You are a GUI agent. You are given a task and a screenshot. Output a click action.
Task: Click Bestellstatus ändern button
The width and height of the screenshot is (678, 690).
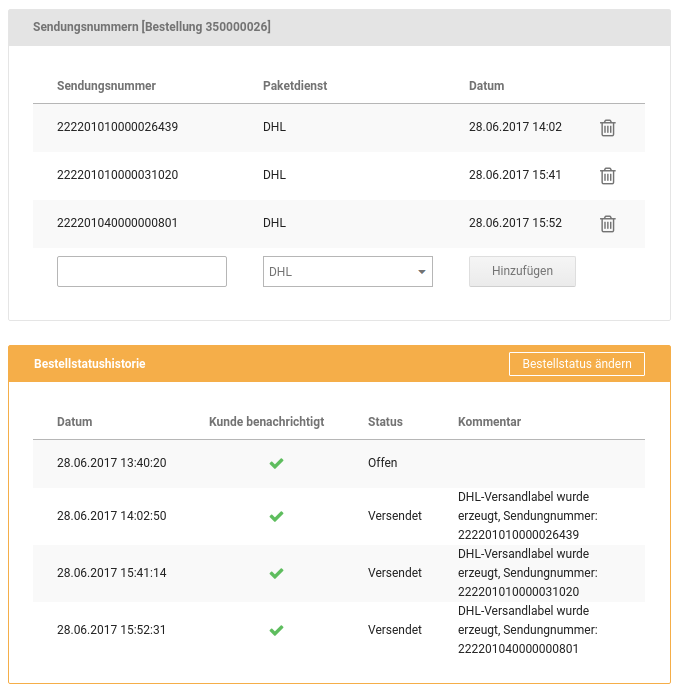click(x=576, y=364)
